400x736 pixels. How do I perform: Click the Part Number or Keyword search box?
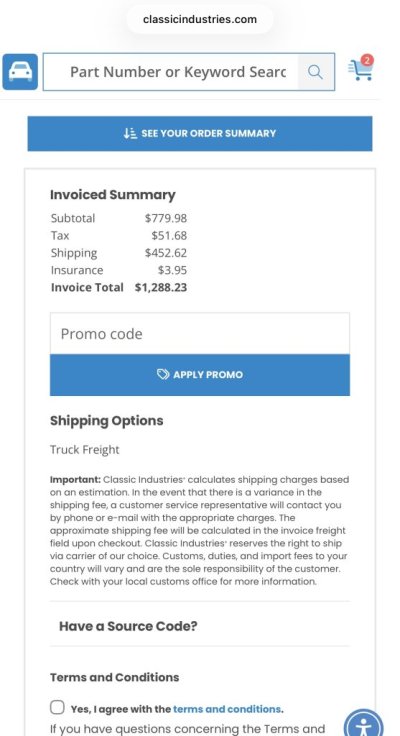[171, 72]
